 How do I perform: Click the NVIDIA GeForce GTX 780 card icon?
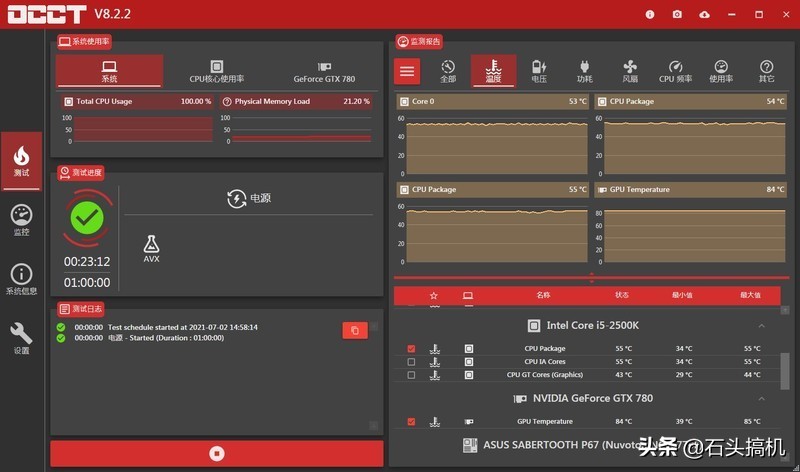pos(520,399)
